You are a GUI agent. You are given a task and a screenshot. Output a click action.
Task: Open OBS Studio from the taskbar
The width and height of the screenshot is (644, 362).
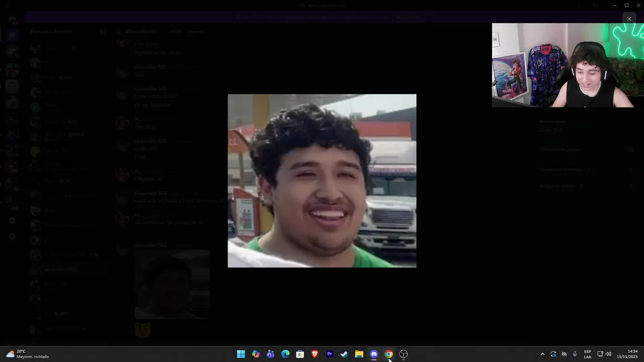[404, 354]
